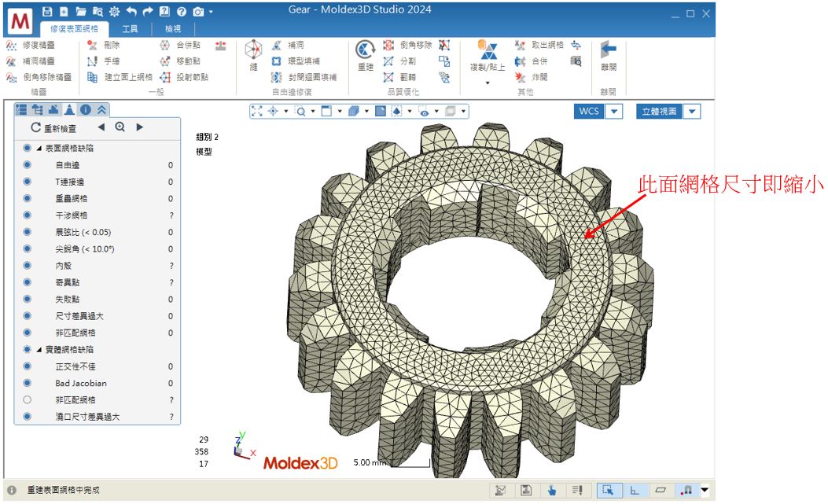The width and height of the screenshot is (828, 504).
Task: Open the 工具 ribbon tab
Action: pyautogui.click(x=130, y=28)
